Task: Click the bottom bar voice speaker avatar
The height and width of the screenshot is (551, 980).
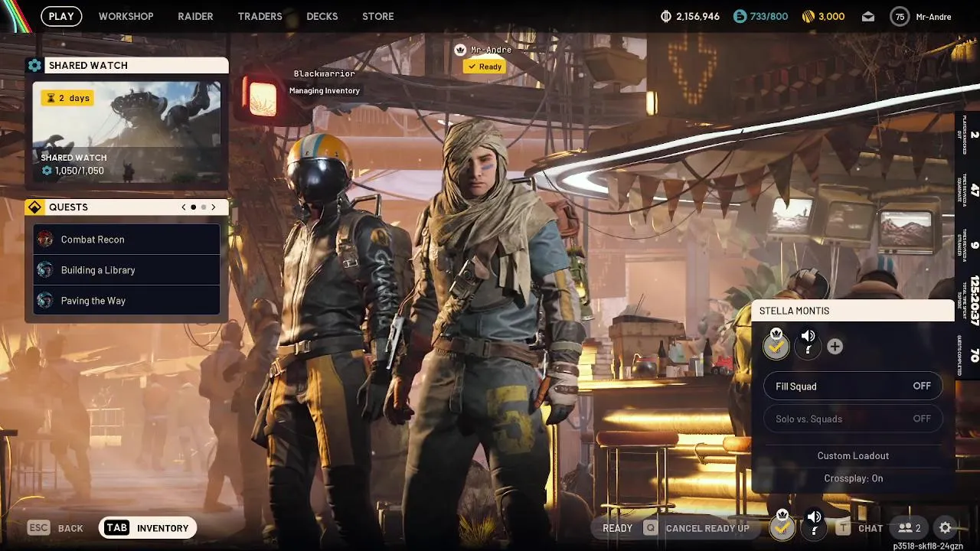Action: click(814, 527)
